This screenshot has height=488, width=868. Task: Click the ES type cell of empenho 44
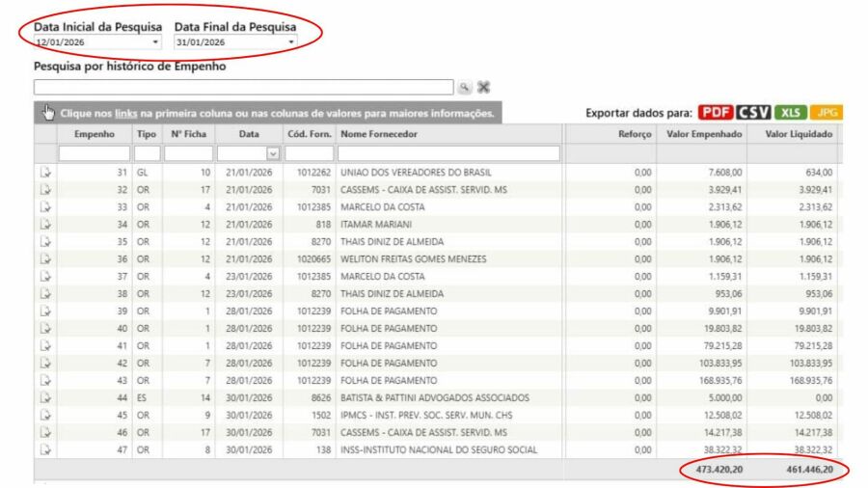coord(142,397)
